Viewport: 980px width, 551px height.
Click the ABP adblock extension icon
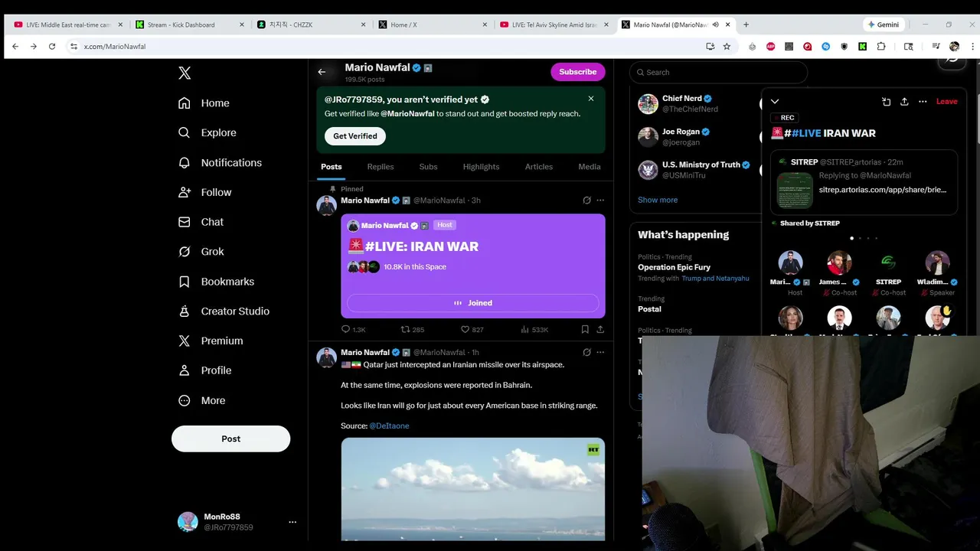point(771,47)
